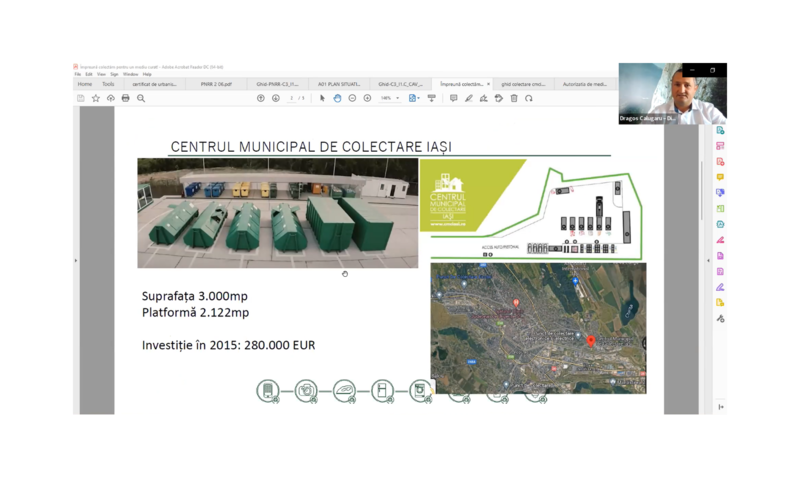Open the Help menu
The width and height of the screenshot is (800, 477).
(x=147, y=74)
